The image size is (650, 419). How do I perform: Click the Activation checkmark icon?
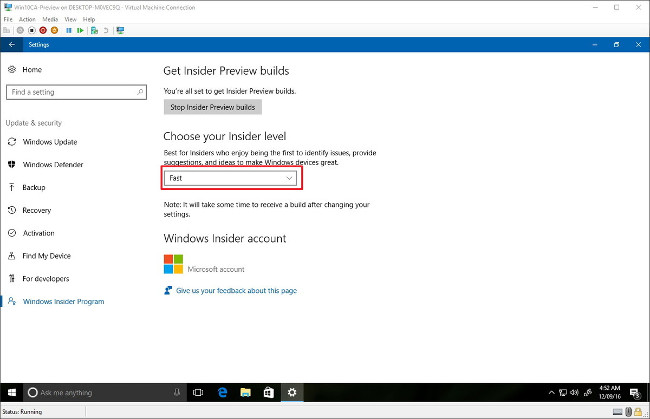pyautogui.click(x=12, y=233)
